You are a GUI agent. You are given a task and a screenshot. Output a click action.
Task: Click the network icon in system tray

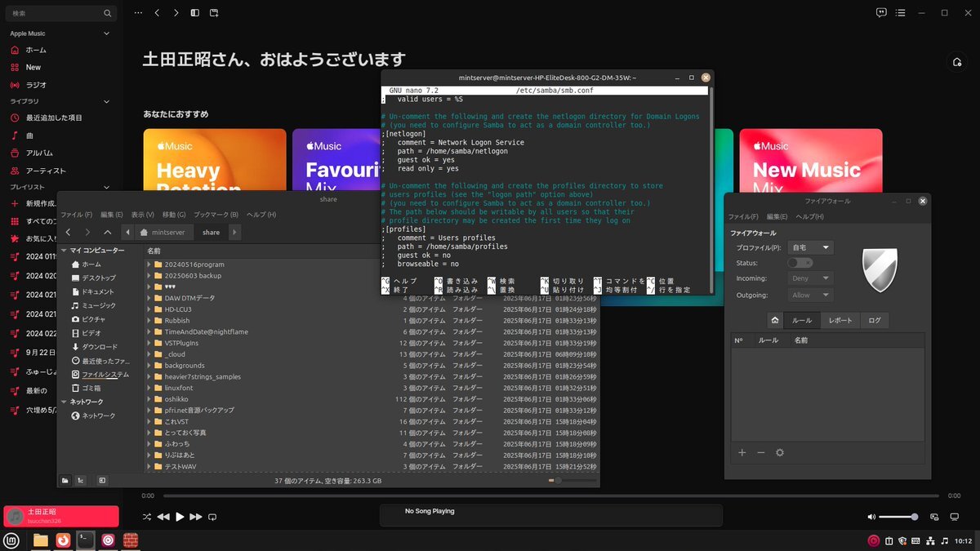point(930,540)
